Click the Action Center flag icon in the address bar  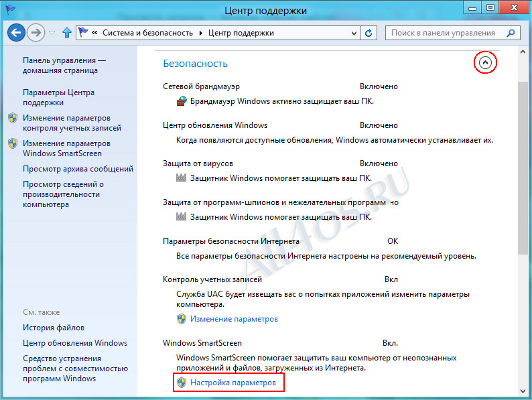point(83,33)
